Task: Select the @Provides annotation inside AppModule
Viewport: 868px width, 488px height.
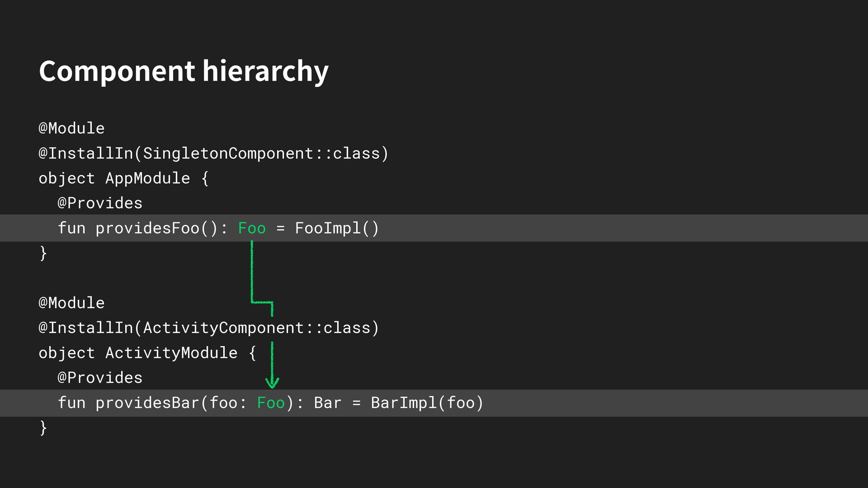Action: tap(100, 203)
